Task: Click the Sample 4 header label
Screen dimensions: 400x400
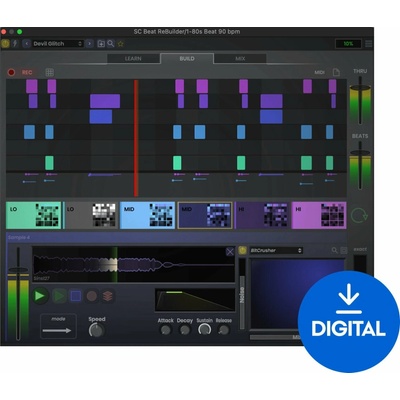Action: tap(19, 237)
